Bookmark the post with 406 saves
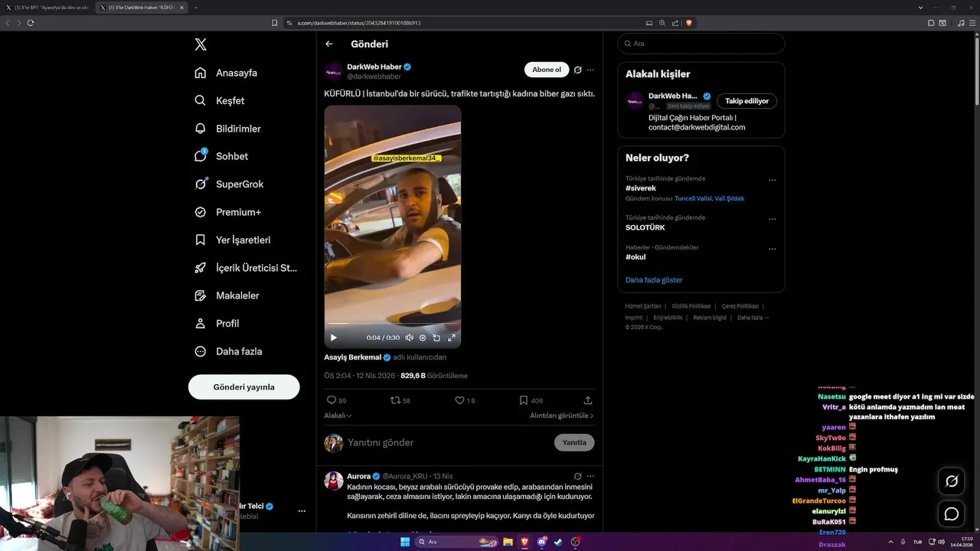980x551 pixels. [x=531, y=400]
